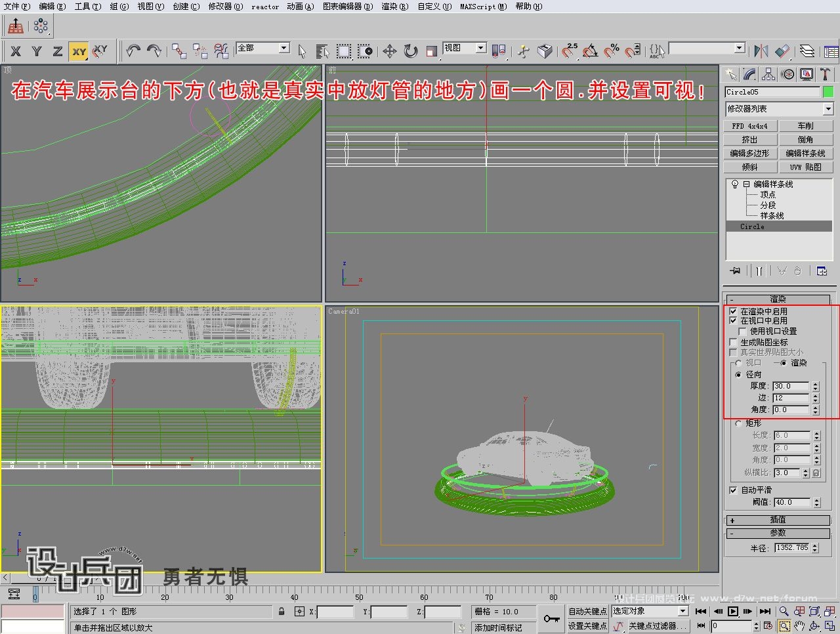Open the Hierarchy panel tab

tap(768, 74)
